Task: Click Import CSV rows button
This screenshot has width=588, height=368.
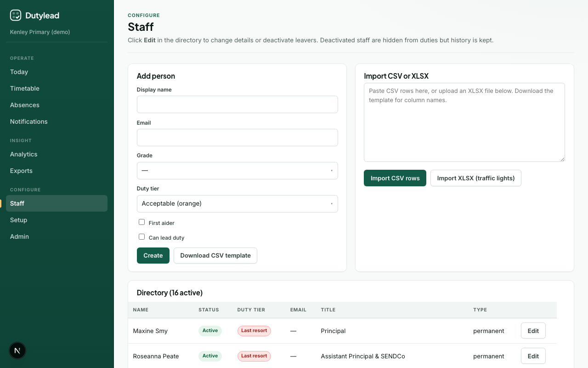Action: click(x=395, y=178)
